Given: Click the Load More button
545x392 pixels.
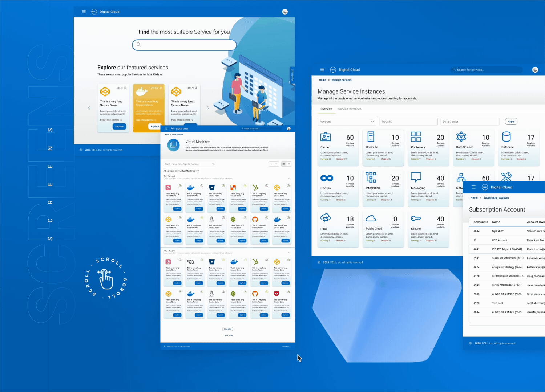Looking at the screenshot, I should [x=228, y=329].
